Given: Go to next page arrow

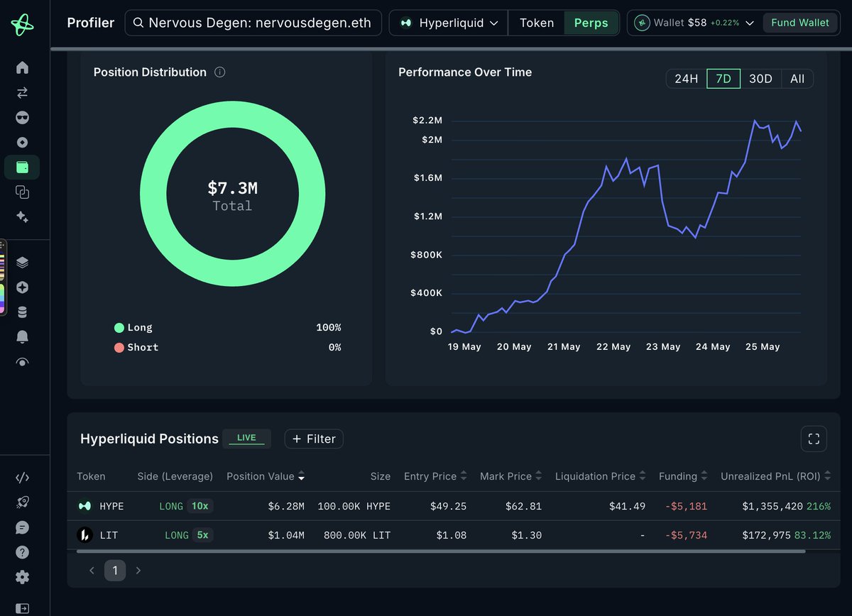Looking at the screenshot, I should pyautogui.click(x=138, y=570).
